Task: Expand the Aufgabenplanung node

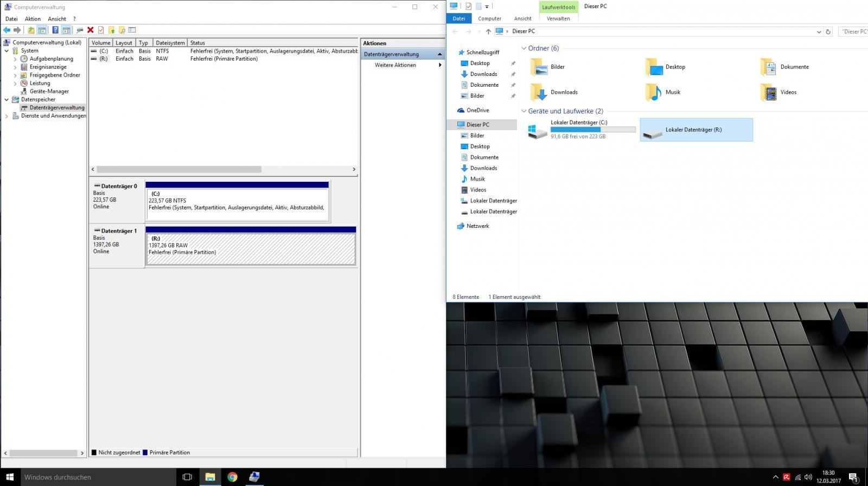Action: (x=15, y=59)
